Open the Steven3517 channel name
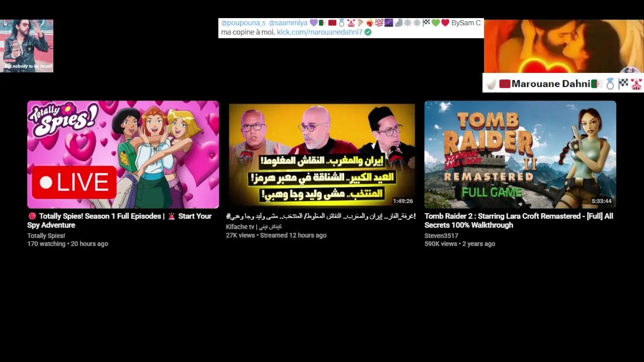 441,236
